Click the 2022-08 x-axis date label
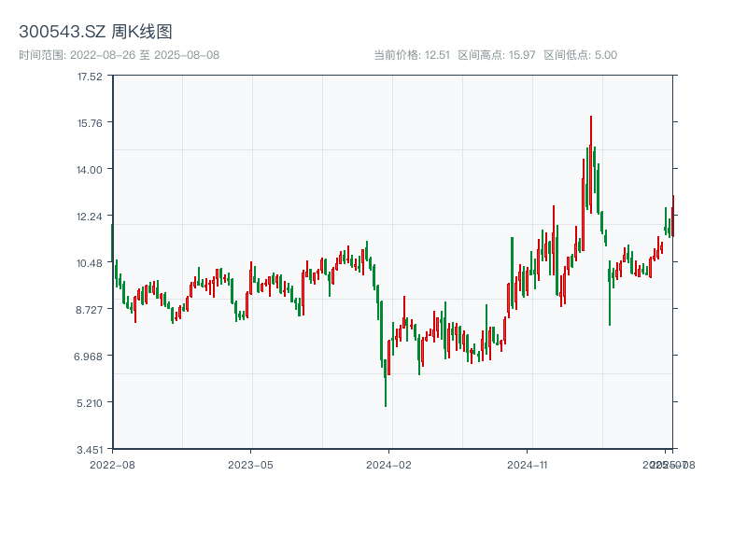This screenshot has height=560, width=747. (112, 464)
